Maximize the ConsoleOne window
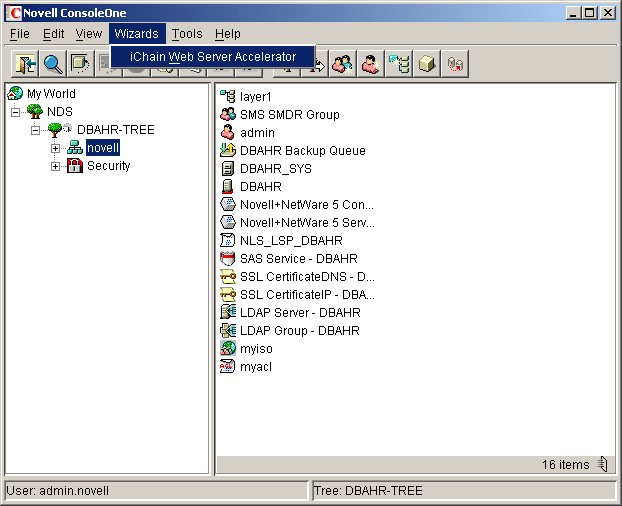Image resolution: width=622 pixels, height=506 pixels. pyautogui.click(x=589, y=13)
